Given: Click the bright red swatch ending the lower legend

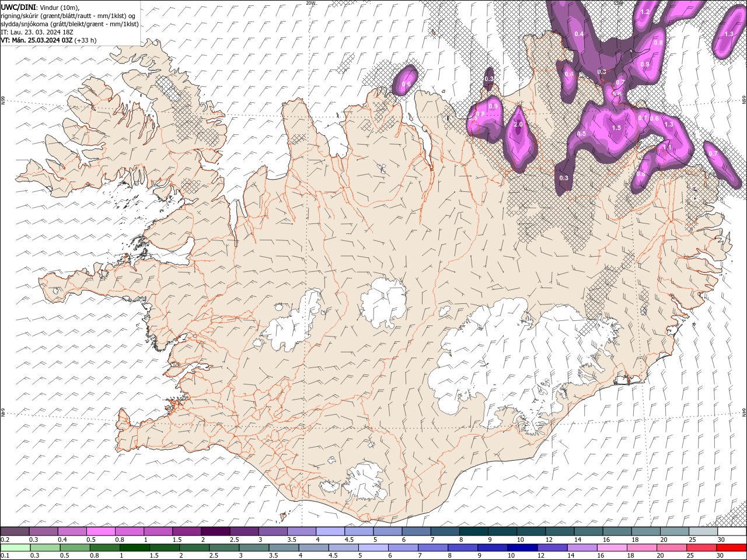Looking at the screenshot, I should [x=732, y=547].
